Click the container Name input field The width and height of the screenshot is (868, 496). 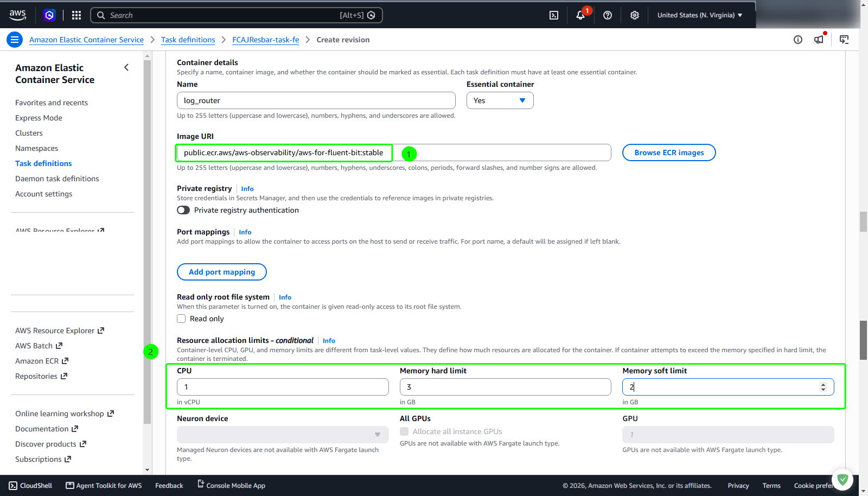(316, 100)
